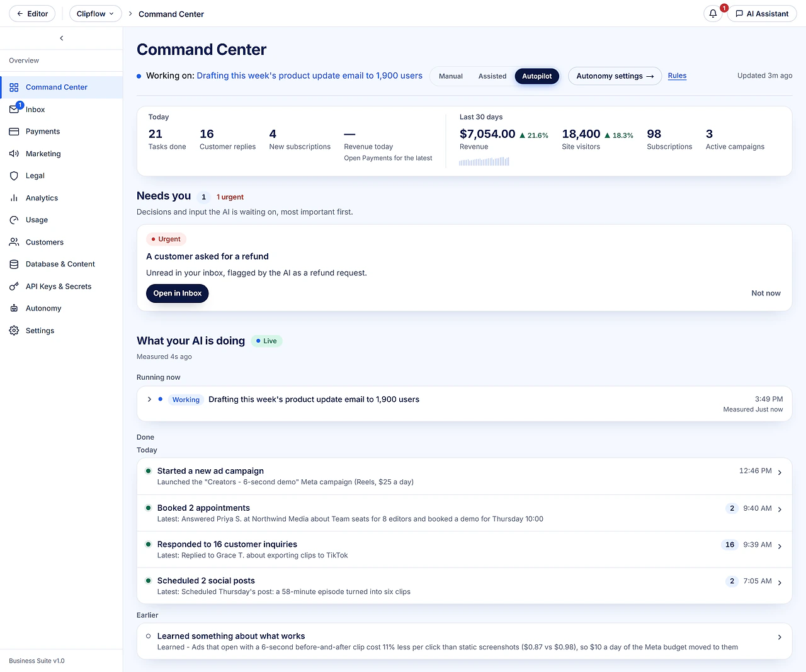The image size is (806, 672).
Task: Click the Open in Inbox button
Action: (x=178, y=293)
